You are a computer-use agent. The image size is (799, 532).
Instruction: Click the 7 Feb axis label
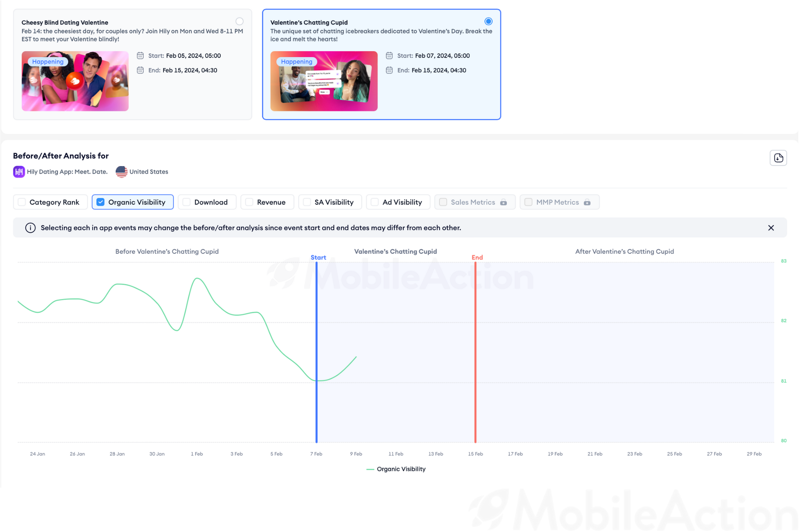point(316,454)
